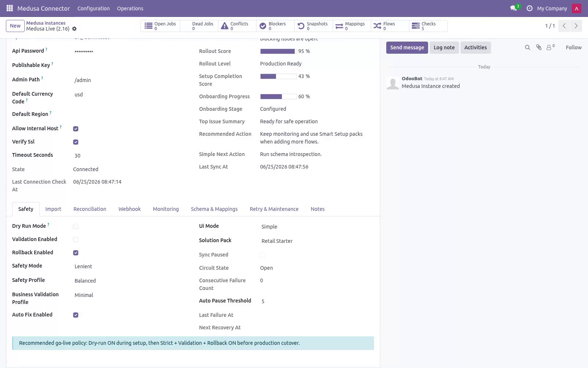Enable Validation Enabled checkbox
The height and width of the screenshot is (368, 588).
[76, 240]
